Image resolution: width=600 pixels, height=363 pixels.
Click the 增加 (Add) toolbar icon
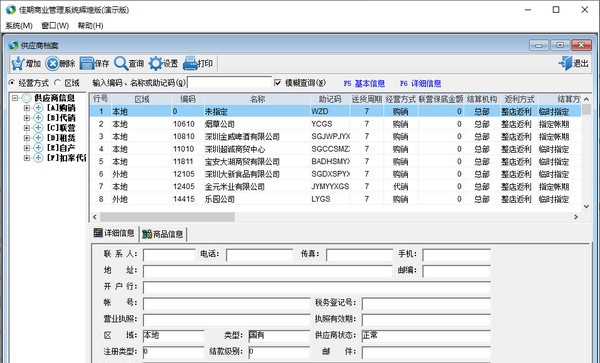[18, 63]
